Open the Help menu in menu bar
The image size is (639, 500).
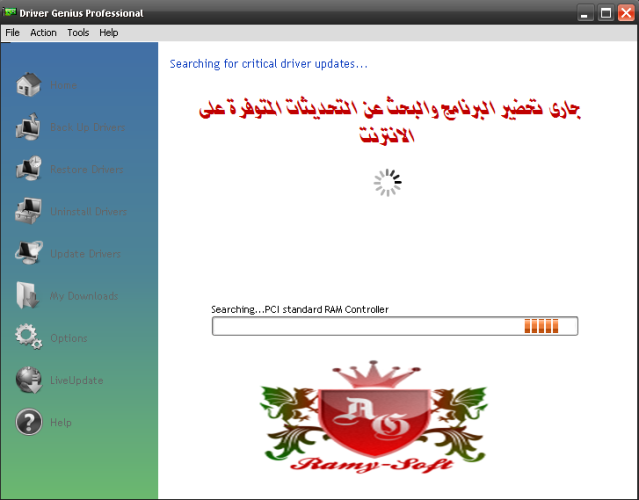pos(108,33)
